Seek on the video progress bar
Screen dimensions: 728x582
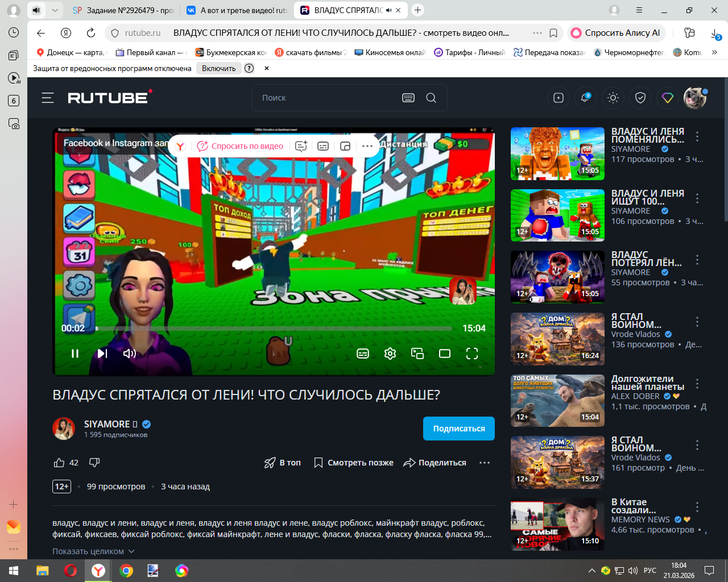point(274,329)
